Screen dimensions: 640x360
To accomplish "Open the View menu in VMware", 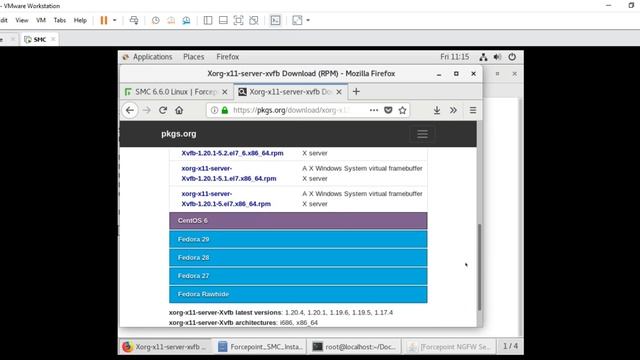I will pos(22,20).
